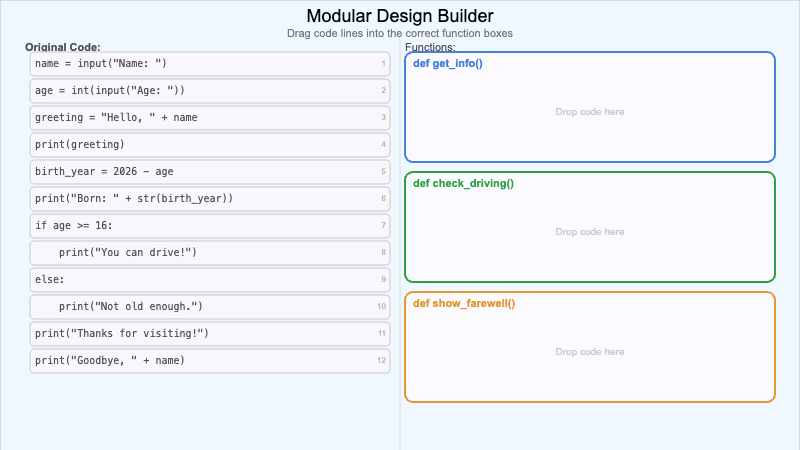The image size is (800, 450).
Task: Click the drop area inside the check_driving box
Action: coord(589,232)
